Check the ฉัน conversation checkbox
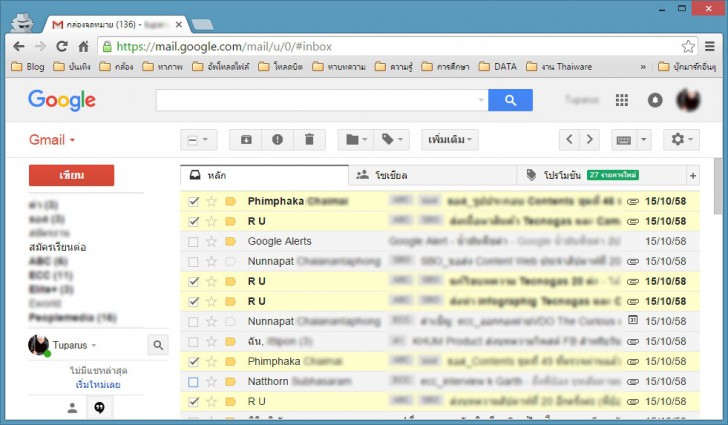The width and height of the screenshot is (728, 425). tap(193, 342)
